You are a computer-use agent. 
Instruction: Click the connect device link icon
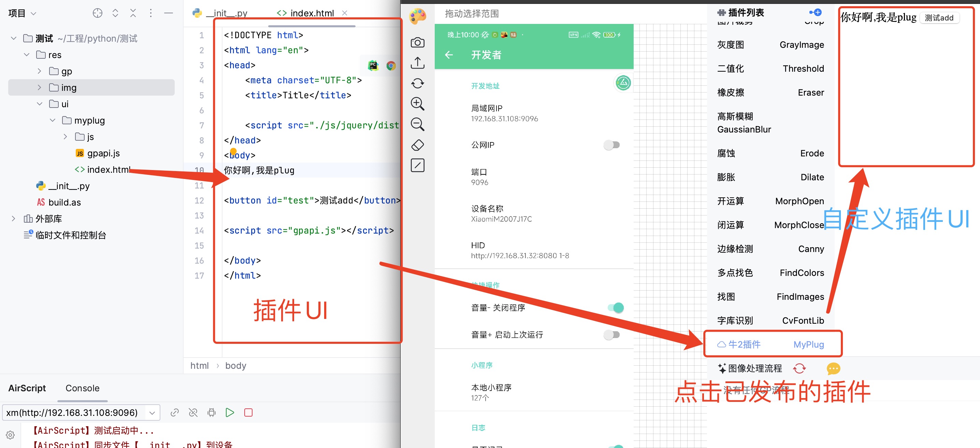click(175, 412)
